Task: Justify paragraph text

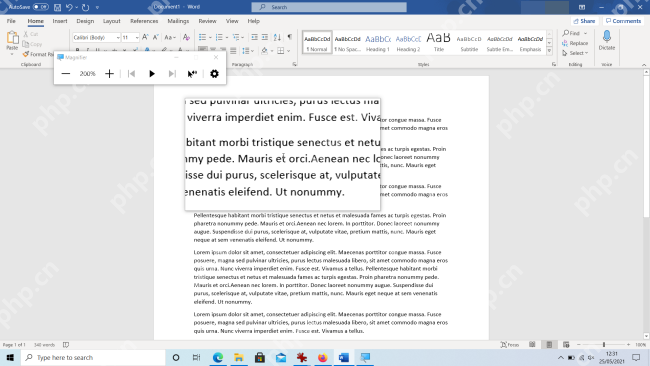Action: [x=233, y=51]
